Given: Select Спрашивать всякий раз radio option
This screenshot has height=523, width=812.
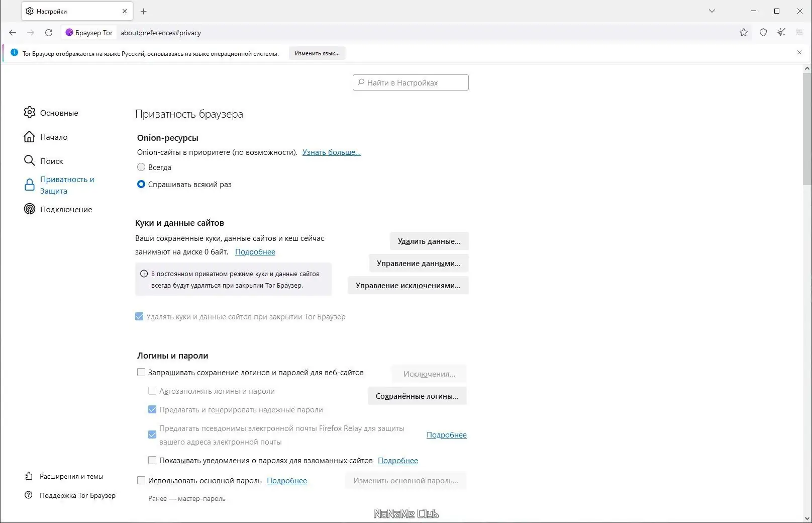Looking at the screenshot, I should click(x=141, y=184).
